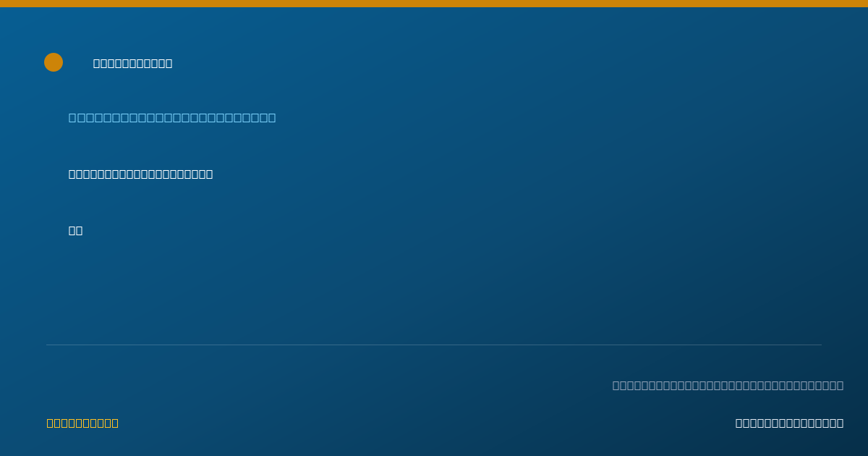868x456 pixels.
Task: Select the white title beside the orange circle
Action: [132, 64]
